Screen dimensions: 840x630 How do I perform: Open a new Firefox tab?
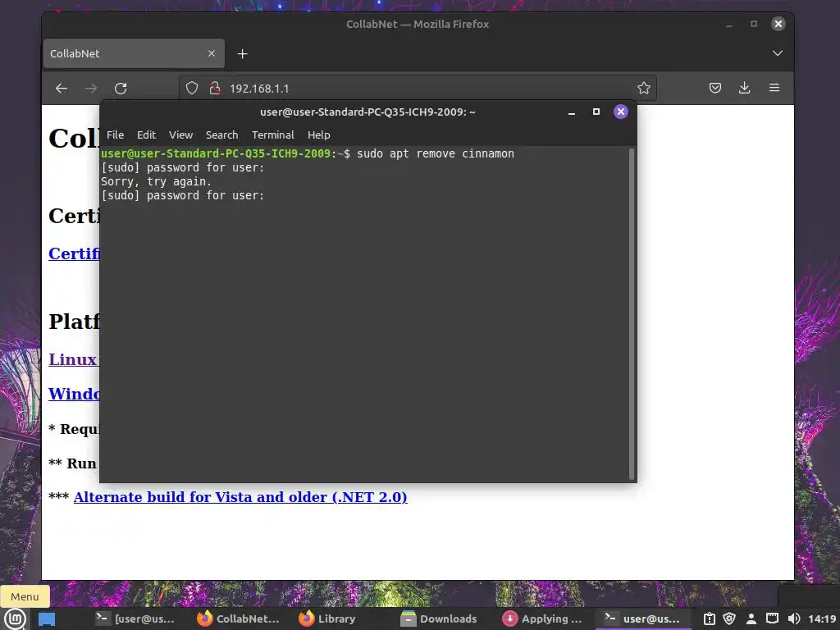(x=242, y=53)
